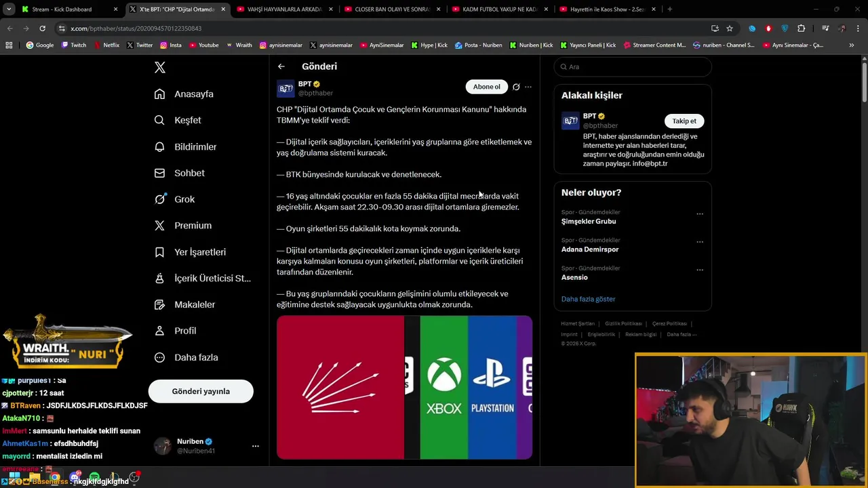Open Yer İşaretleri bookmarks

coord(190,251)
